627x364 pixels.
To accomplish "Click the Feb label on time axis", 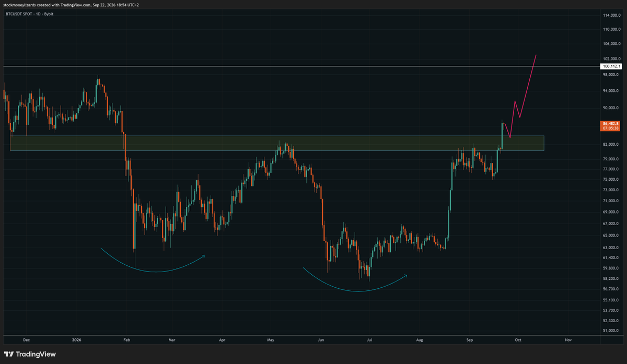I will click(126, 339).
